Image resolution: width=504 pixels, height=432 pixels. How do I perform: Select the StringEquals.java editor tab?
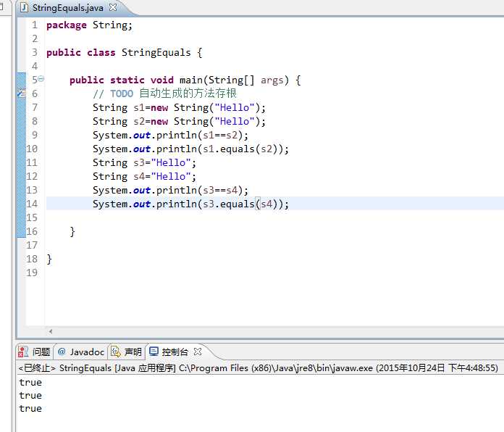pos(68,8)
